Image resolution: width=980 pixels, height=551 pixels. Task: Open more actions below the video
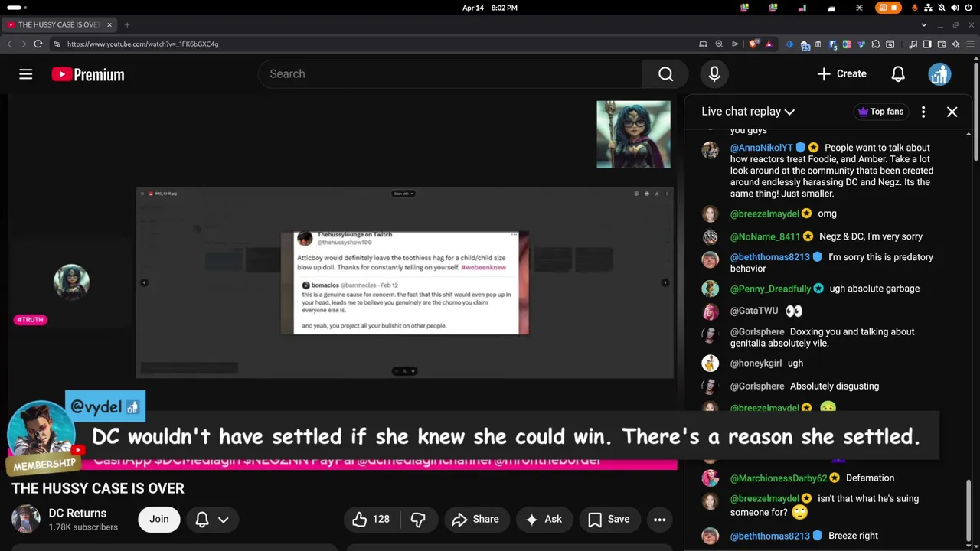click(x=659, y=519)
